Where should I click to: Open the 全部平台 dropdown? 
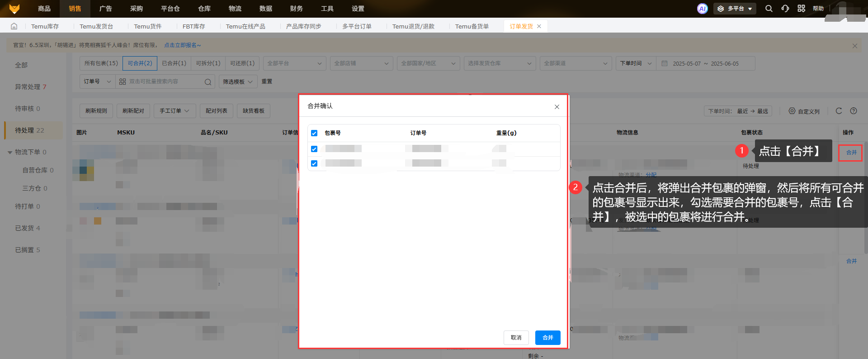tap(294, 63)
